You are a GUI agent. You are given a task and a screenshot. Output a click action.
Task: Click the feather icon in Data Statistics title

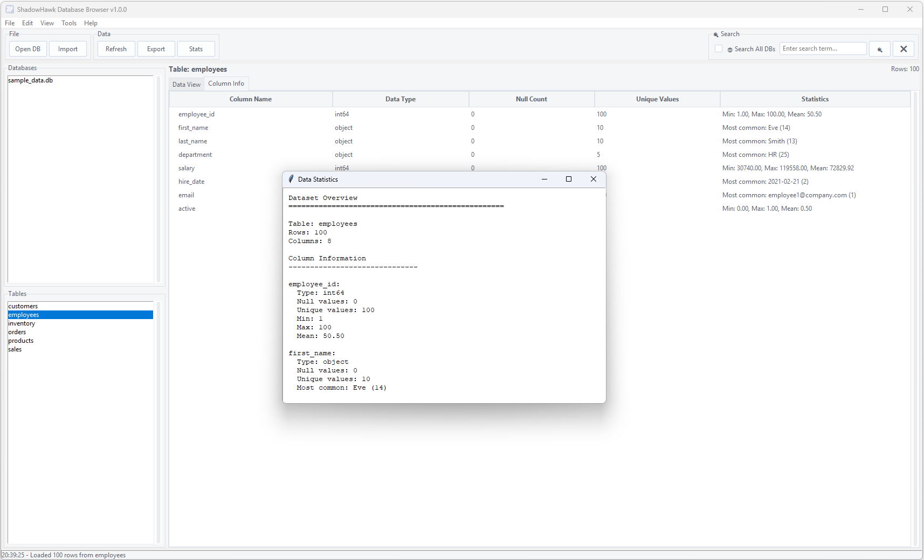point(291,179)
